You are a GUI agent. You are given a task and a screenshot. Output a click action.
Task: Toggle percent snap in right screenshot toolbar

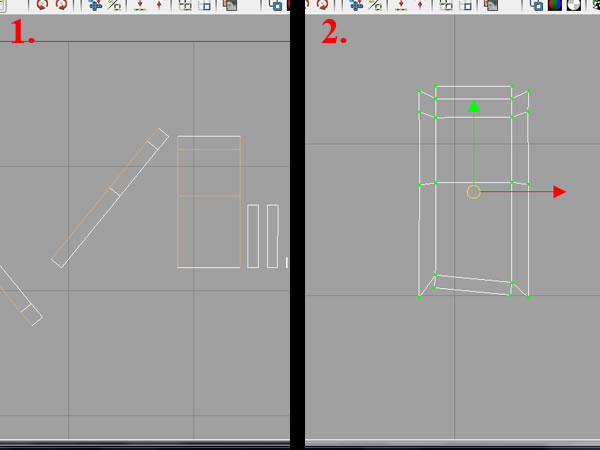(375, 5)
